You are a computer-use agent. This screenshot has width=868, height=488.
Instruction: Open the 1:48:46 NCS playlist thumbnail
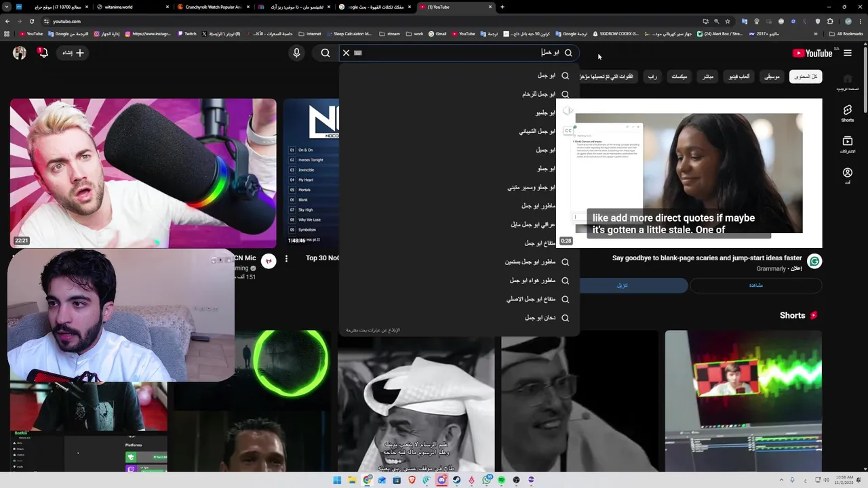pyautogui.click(x=311, y=174)
